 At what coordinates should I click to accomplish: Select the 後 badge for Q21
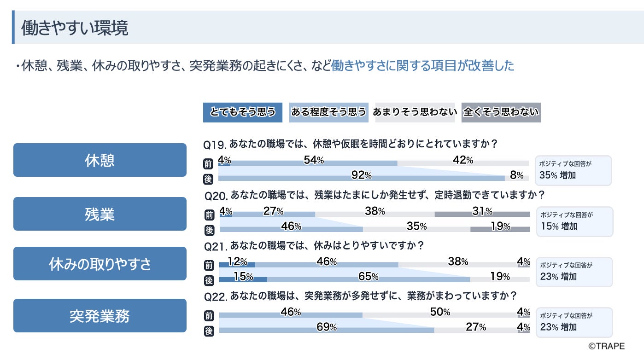pos(209,279)
